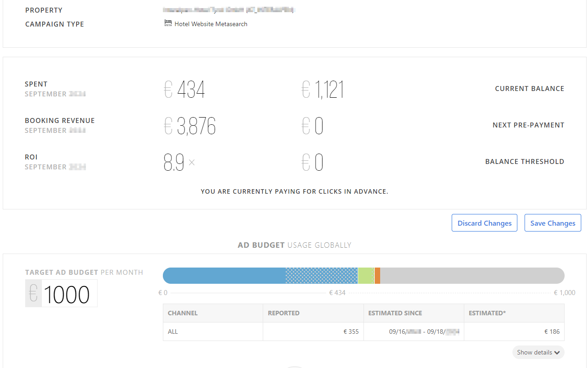This screenshot has width=588, height=368.
Task: Click the orange budget bar segment
Action: coord(377,276)
